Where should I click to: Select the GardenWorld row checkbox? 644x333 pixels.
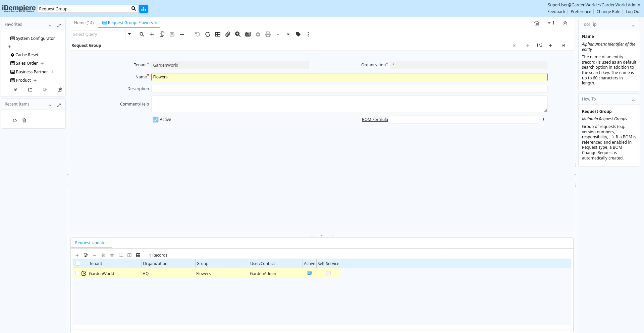point(78,273)
